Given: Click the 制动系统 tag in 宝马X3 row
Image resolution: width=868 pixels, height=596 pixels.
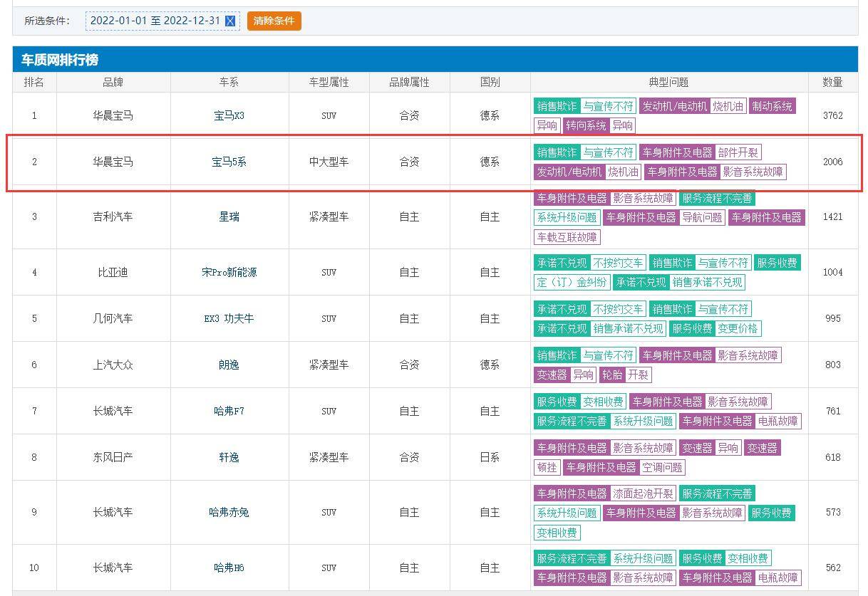Looking at the screenshot, I should [772, 106].
